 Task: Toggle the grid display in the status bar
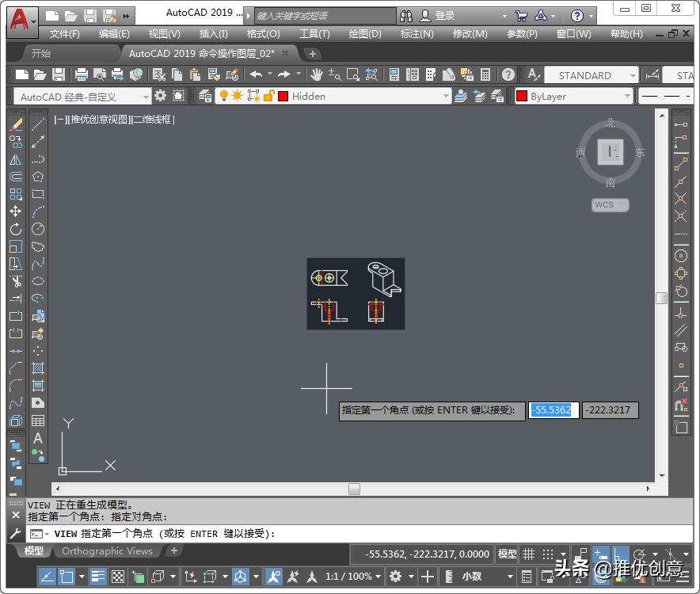coord(527,553)
